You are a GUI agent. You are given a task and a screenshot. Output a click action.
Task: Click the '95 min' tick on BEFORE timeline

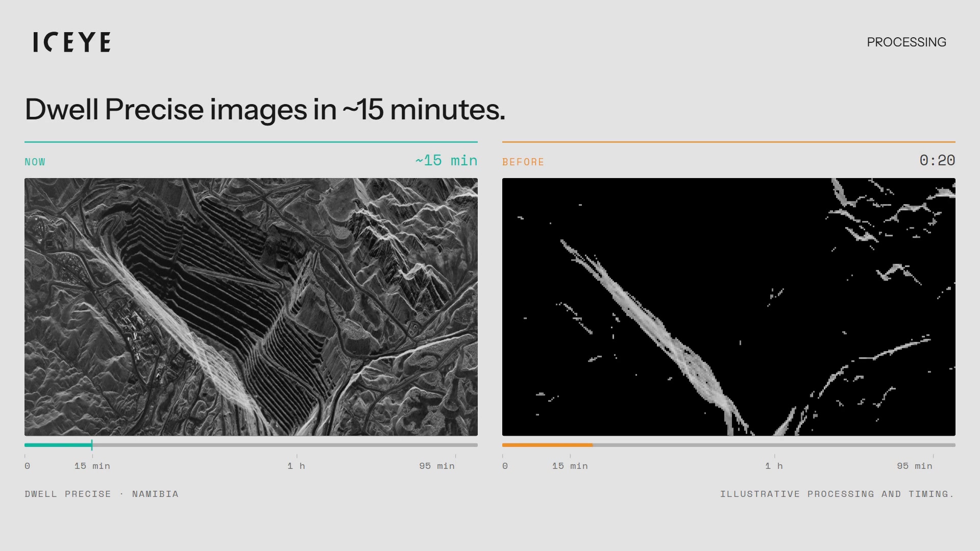point(915,466)
